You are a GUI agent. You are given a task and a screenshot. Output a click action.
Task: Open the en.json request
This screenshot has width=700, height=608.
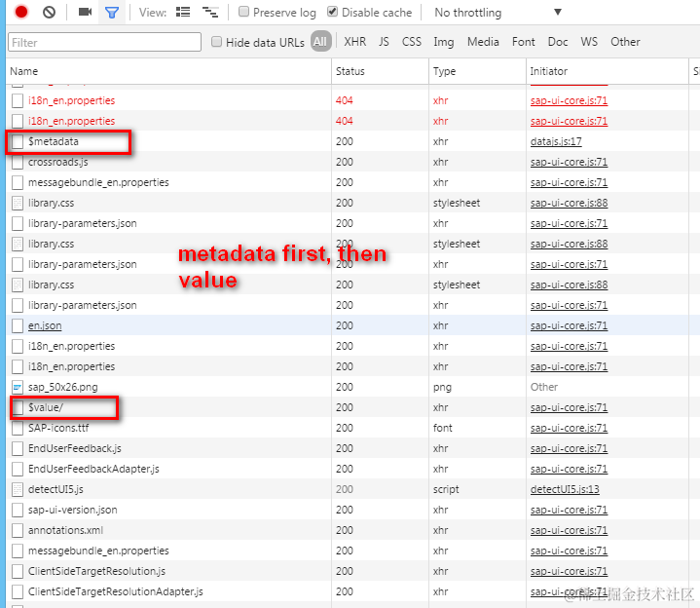(45, 325)
